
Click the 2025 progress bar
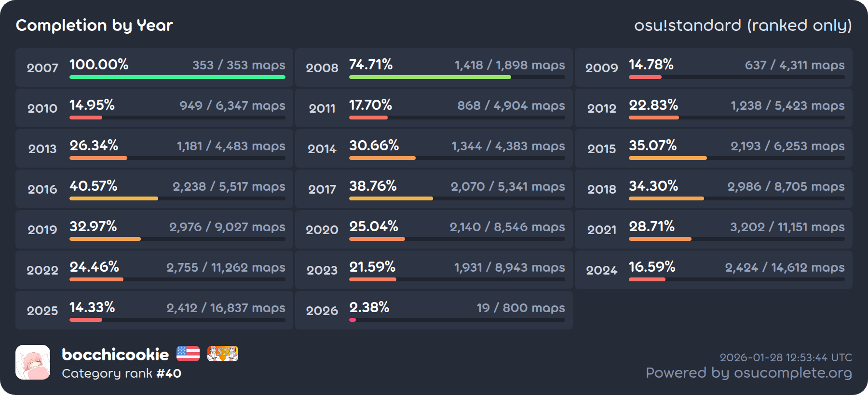(x=177, y=320)
